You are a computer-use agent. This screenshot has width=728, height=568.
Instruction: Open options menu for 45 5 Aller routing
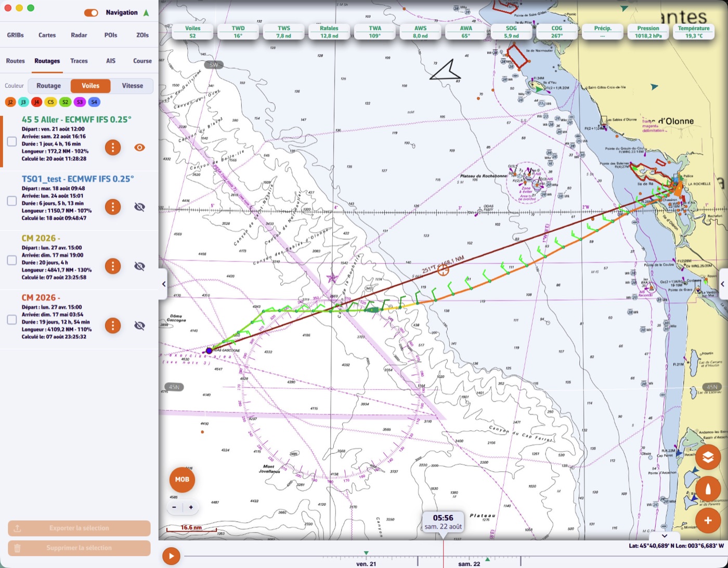coord(113,148)
